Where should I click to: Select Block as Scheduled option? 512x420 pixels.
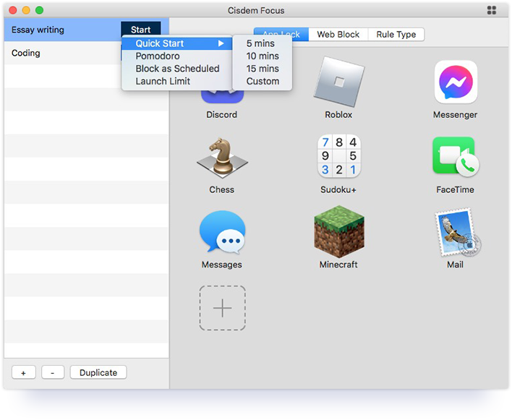[x=176, y=69]
